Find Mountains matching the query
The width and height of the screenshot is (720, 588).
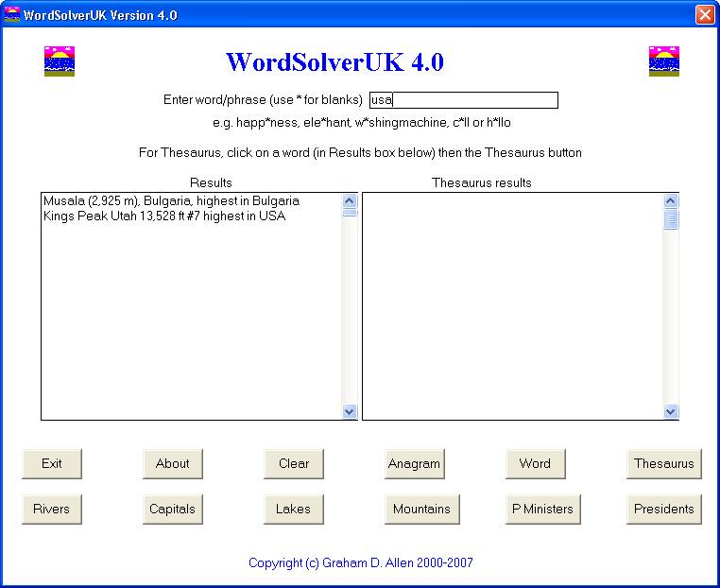421,510
